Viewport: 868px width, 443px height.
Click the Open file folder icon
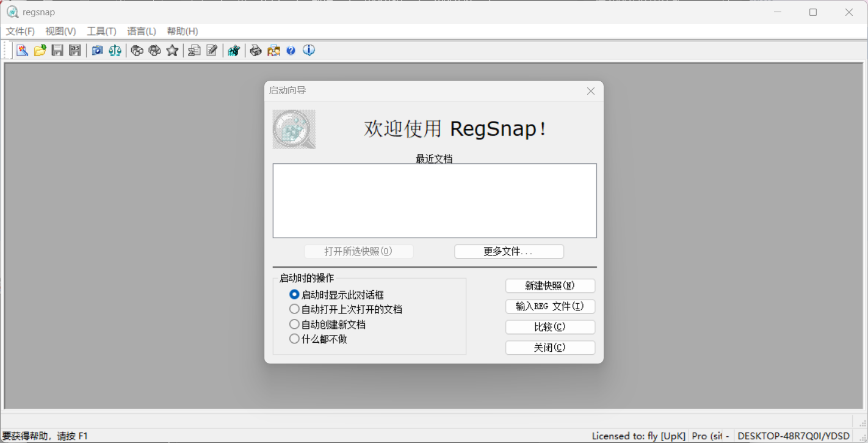[40, 50]
